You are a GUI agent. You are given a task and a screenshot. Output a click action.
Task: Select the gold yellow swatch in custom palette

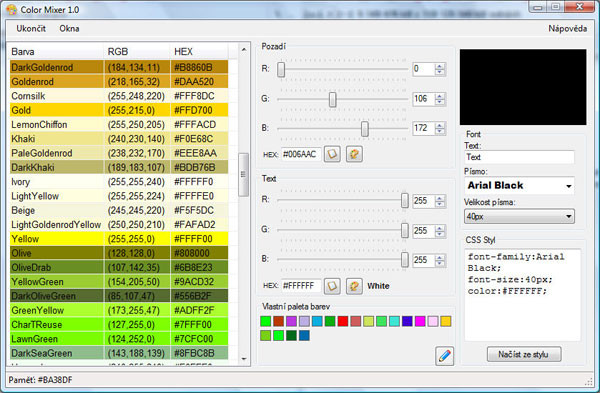[446, 321]
